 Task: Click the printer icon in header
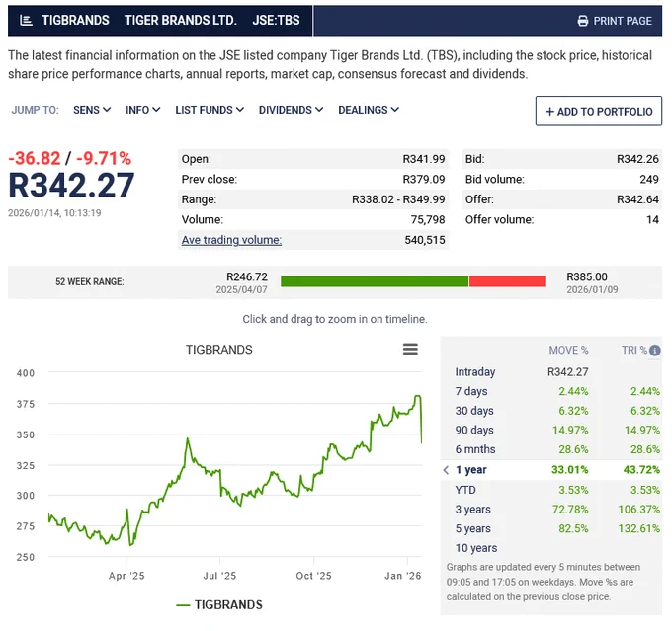pos(583,21)
